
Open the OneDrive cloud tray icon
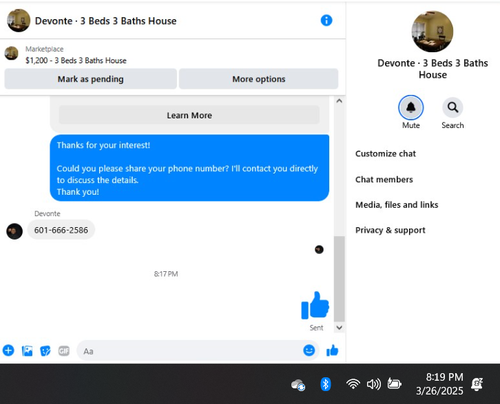tap(298, 385)
